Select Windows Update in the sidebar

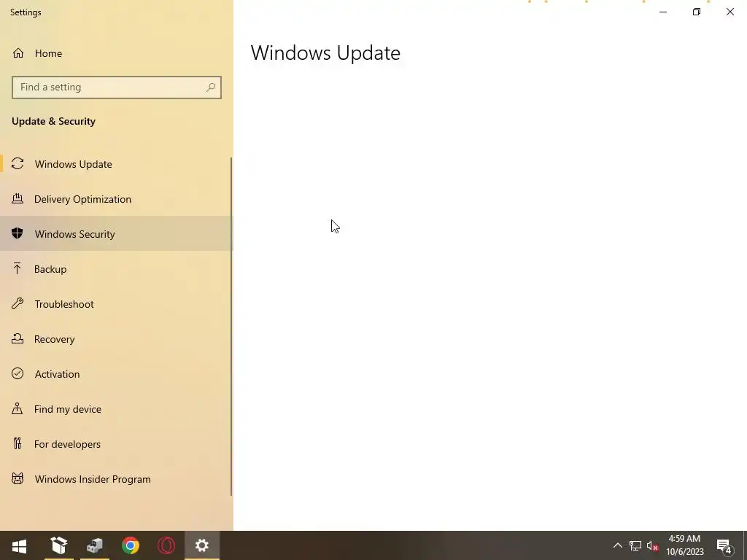[117, 164]
